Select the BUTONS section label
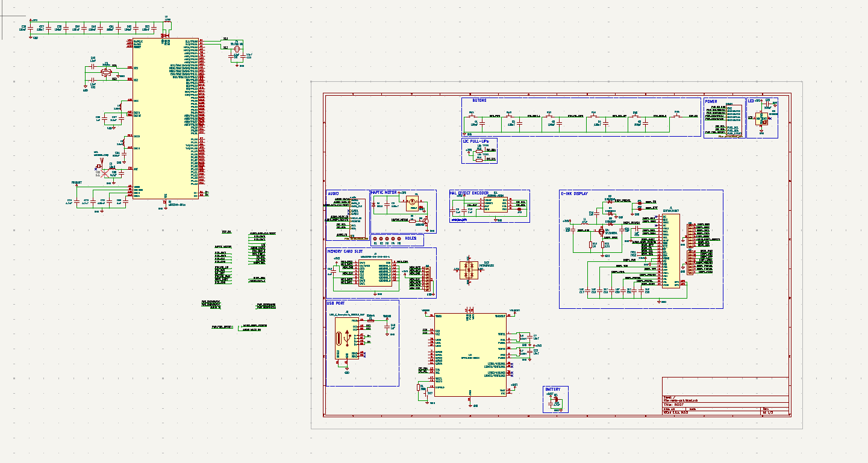868x463 pixels. point(479,101)
